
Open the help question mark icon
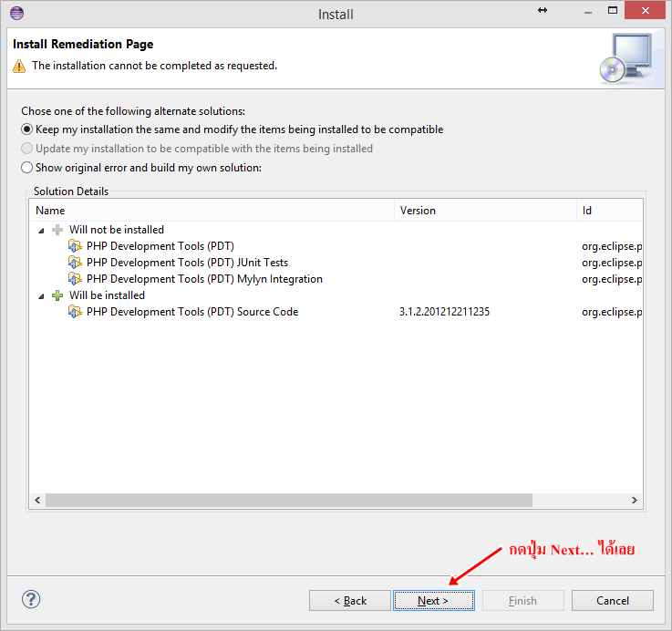point(31,599)
